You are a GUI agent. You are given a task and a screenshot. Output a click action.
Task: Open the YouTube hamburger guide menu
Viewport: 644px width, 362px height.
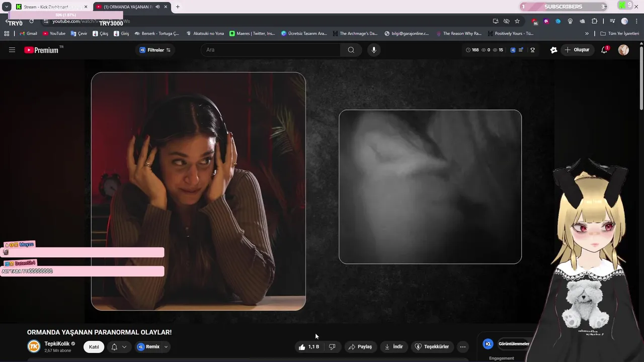tap(12, 50)
